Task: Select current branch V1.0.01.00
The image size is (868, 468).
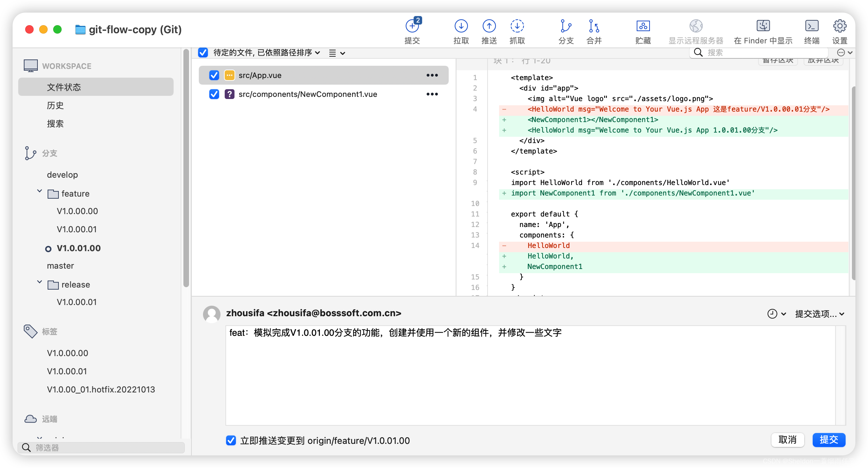Action: (x=79, y=248)
